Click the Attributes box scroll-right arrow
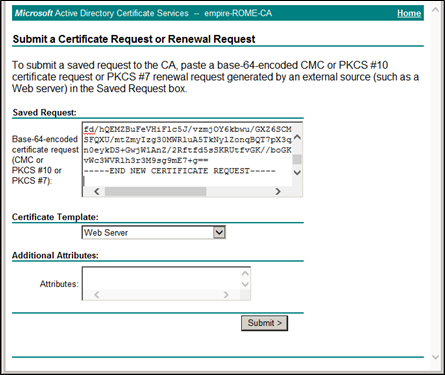 coord(226,295)
